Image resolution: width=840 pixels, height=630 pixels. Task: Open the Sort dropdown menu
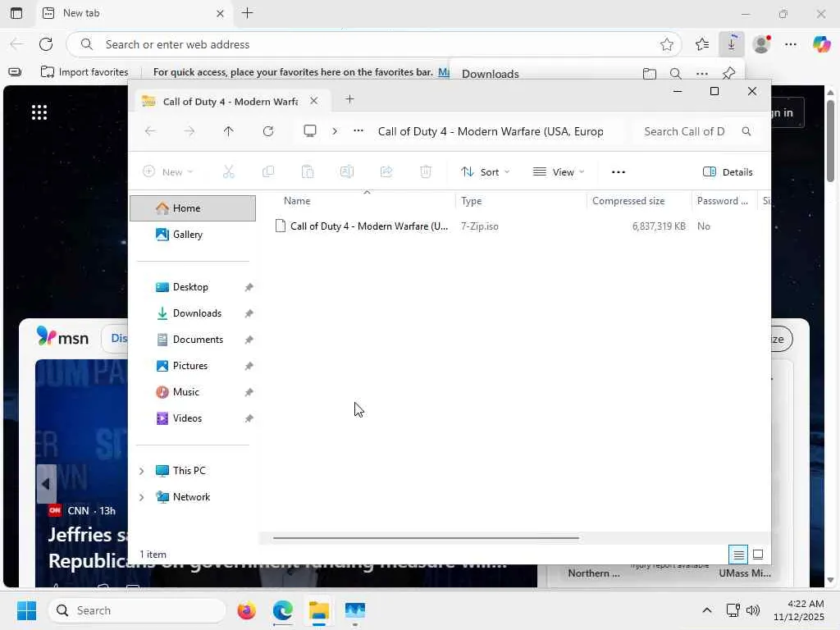pyautogui.click(x=485, y=172)
